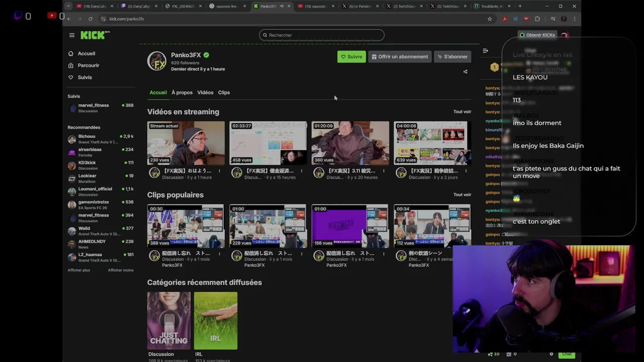The height and width of the screenshot is (362, 644).
Task: Switch to the PXL_20240620 browser tab
Action: click(x=183, y=6)
